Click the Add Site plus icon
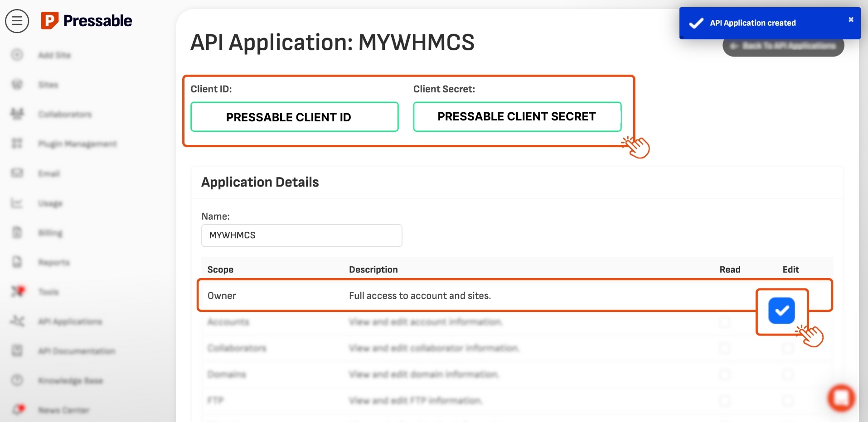Viewport: 868px width, 422px height. point(17,55)
